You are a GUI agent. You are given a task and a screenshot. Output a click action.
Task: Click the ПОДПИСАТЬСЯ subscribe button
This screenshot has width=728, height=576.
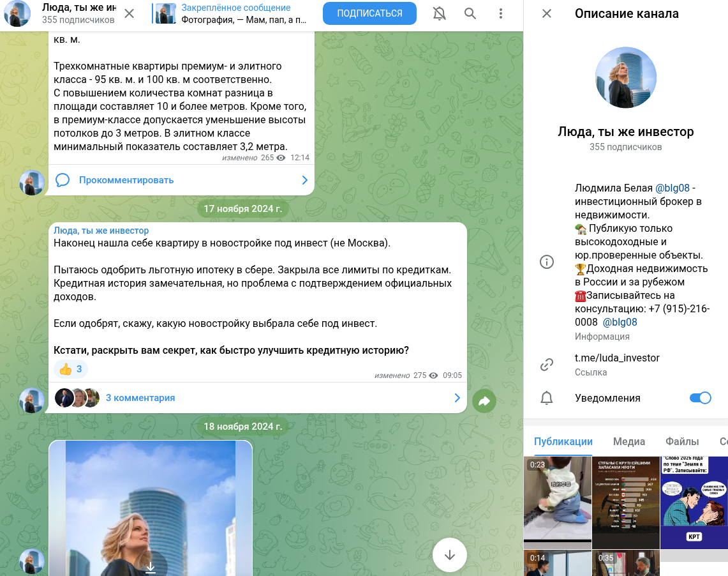point(369,13)
